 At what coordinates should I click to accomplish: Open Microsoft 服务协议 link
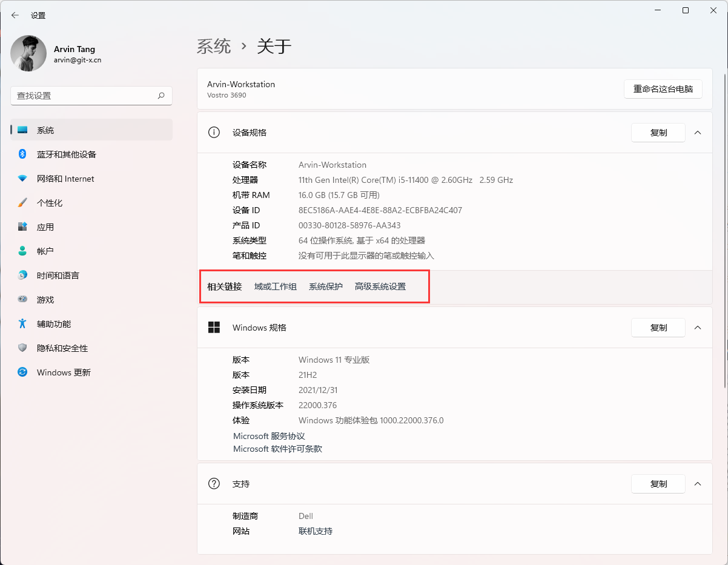click(x=269, y=436)
